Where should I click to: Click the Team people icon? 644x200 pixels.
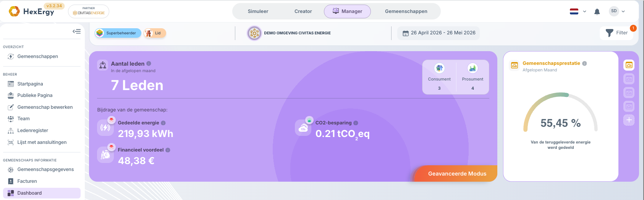click(11, 119)
